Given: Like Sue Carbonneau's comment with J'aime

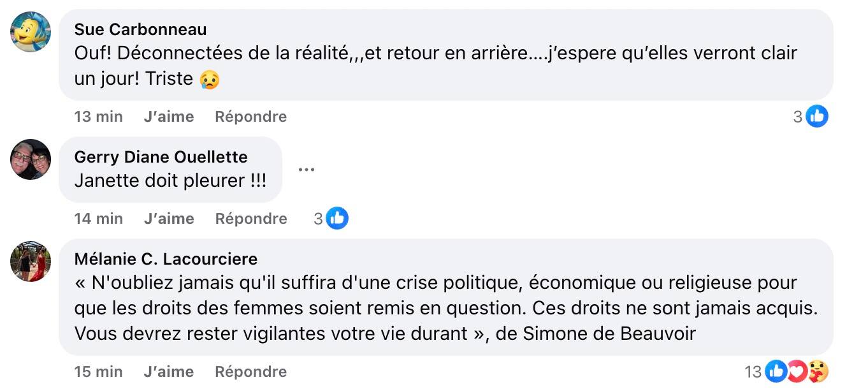Looking at the screenshot, I should pyautogui.click(x=169, y=117).
